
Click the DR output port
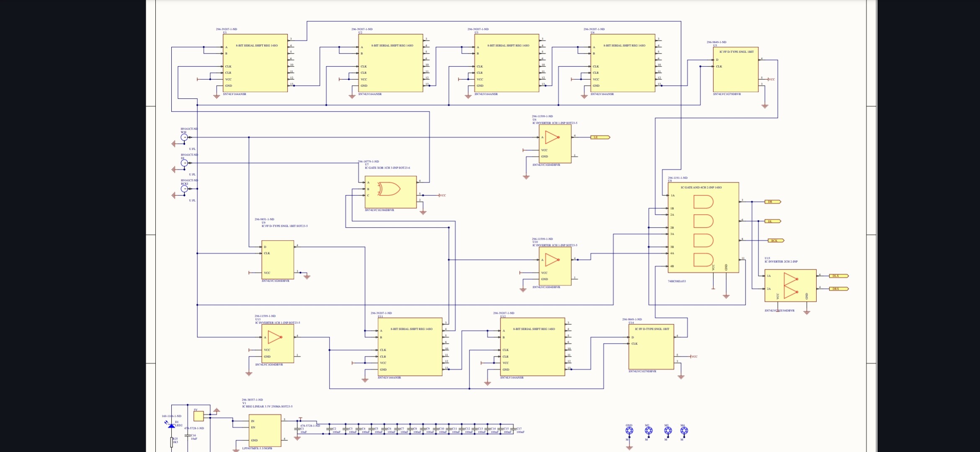[x=773, y=202]
